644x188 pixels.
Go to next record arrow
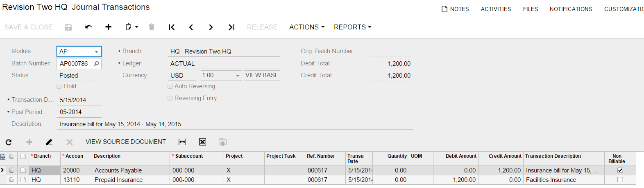click(211, 27)
